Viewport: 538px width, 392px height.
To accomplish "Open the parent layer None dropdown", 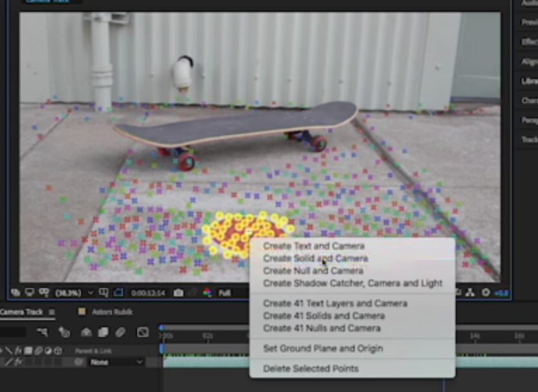I will pyautogui.click(x=115, y=362).
